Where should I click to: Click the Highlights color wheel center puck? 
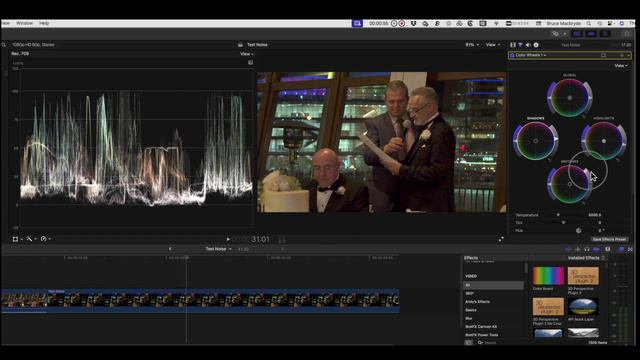click(x=604, y=141)
